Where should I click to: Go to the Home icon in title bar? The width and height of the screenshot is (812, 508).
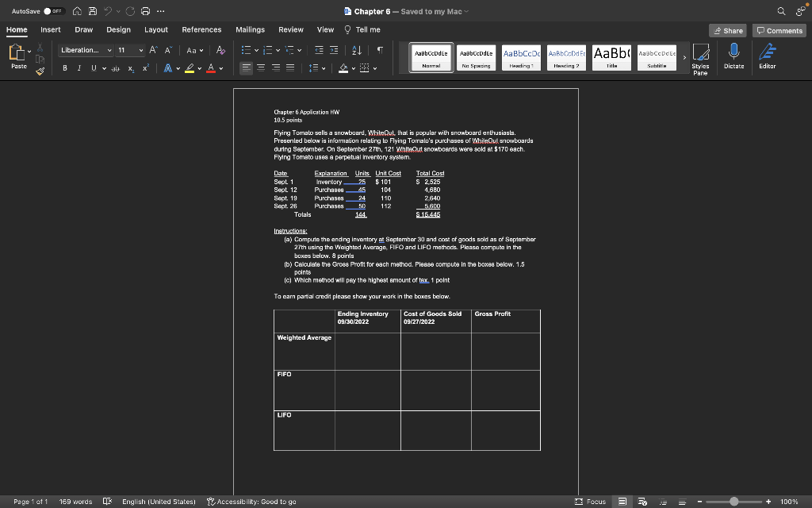(77, 11)
